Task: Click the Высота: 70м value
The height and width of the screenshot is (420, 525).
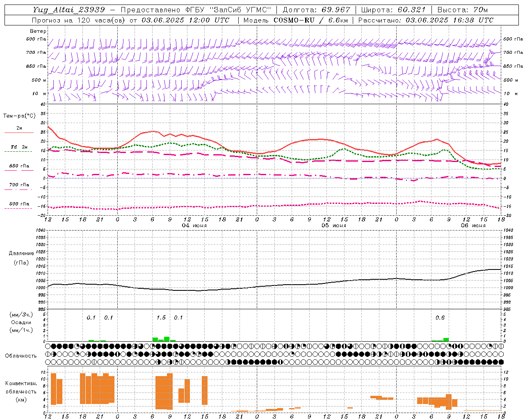Action: 463,10
